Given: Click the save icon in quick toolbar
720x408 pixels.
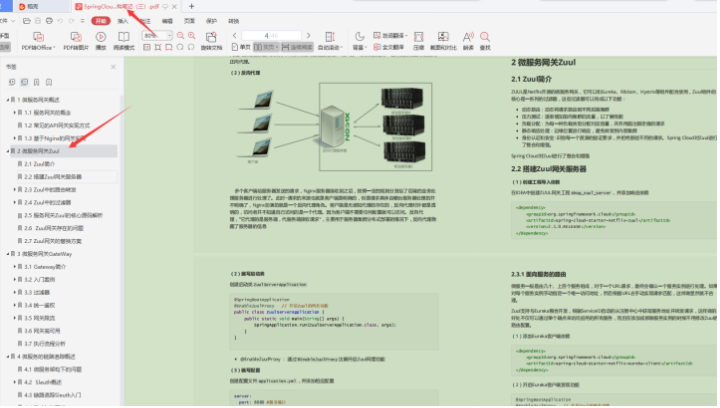Looking at the screenshot, I should 38,21.
